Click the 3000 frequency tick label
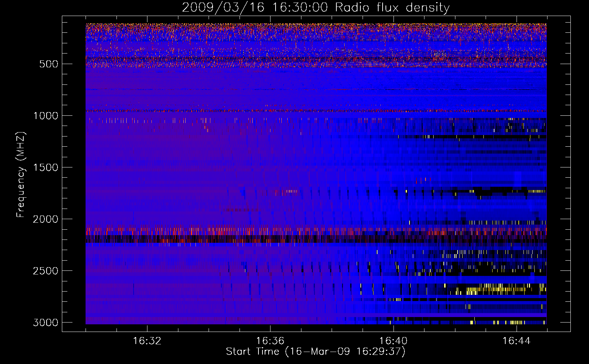 click(x=46, y=323)
